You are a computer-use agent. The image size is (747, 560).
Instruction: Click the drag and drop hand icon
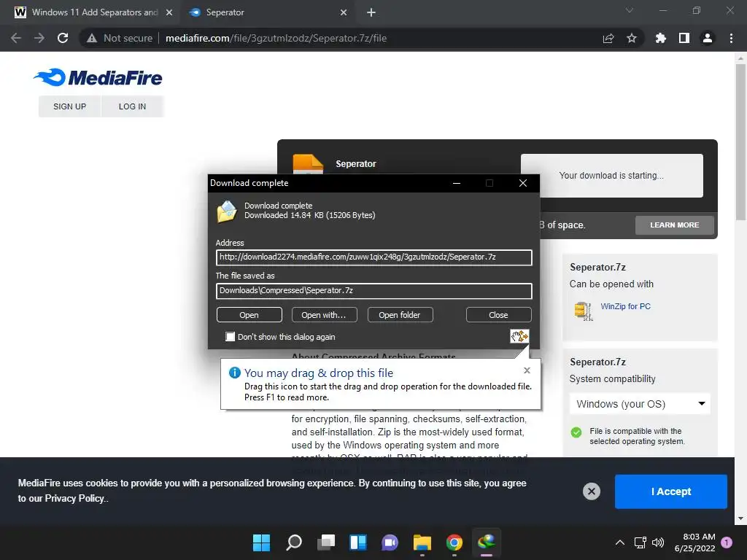pos(519,336)
